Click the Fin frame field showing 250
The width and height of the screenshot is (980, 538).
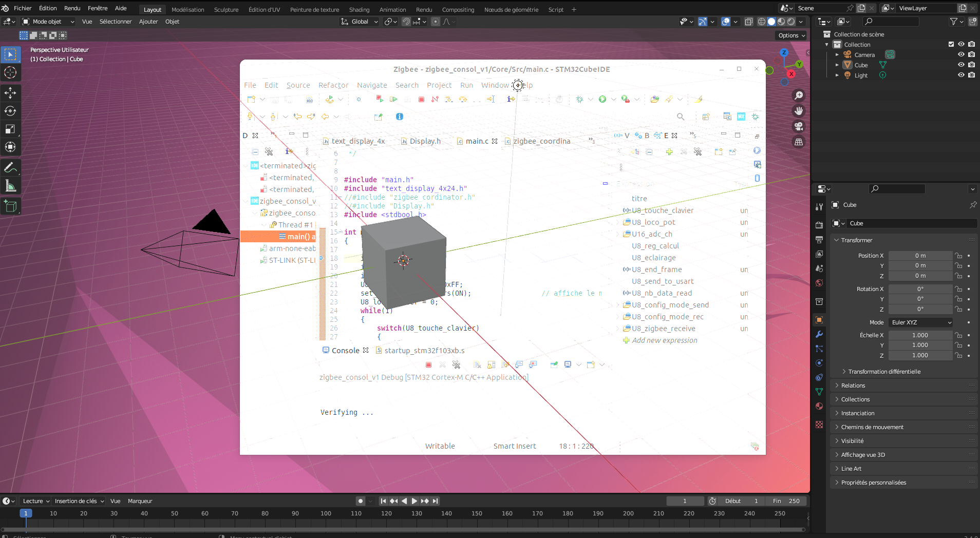(786, 501)
